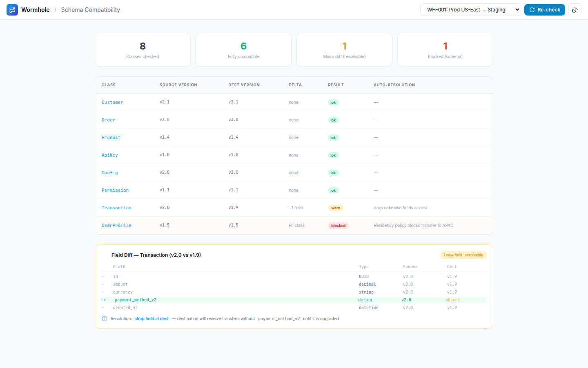Click the plus marker on payment_method_v2 row

[x=105, y=300]
